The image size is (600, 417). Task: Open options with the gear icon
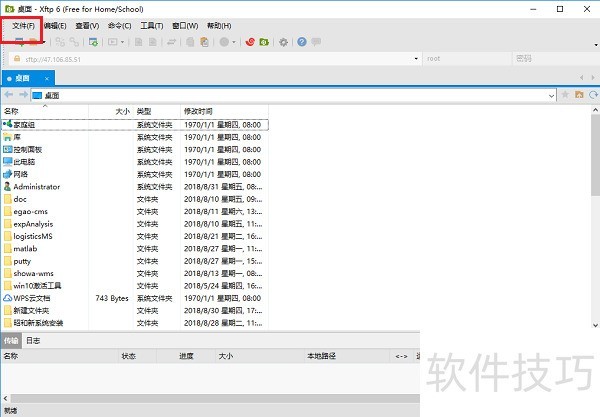[283, 42]
